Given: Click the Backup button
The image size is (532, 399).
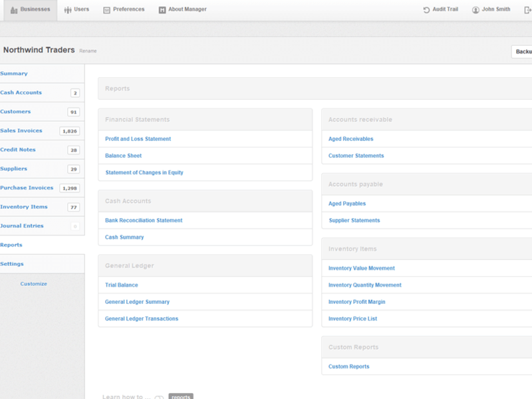Looking at the screenshot, I should click(x=523, y=51).
